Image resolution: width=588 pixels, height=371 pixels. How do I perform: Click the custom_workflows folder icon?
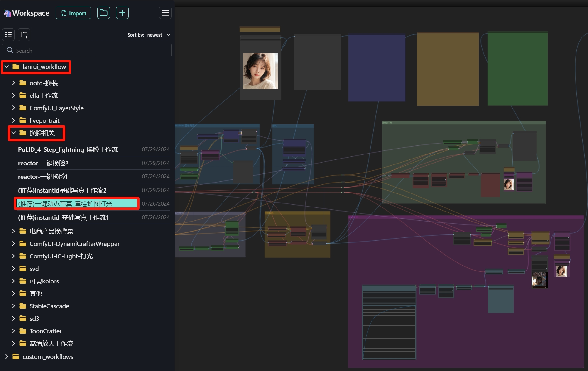(x=16, y=357)
